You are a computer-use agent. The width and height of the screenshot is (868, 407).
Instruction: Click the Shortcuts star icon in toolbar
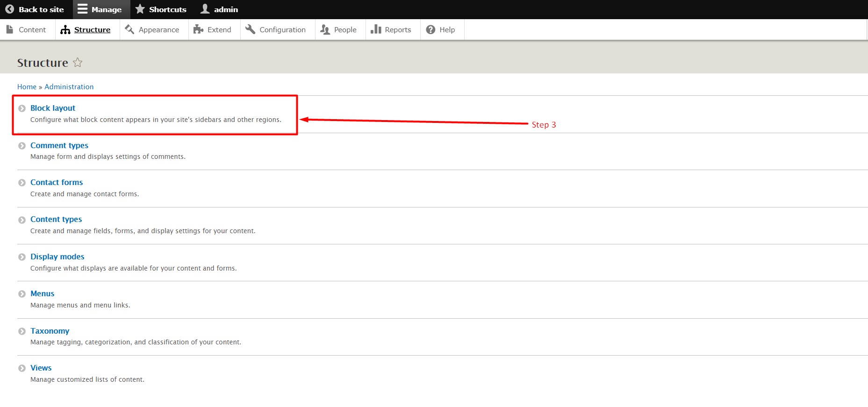click(140, 9)
